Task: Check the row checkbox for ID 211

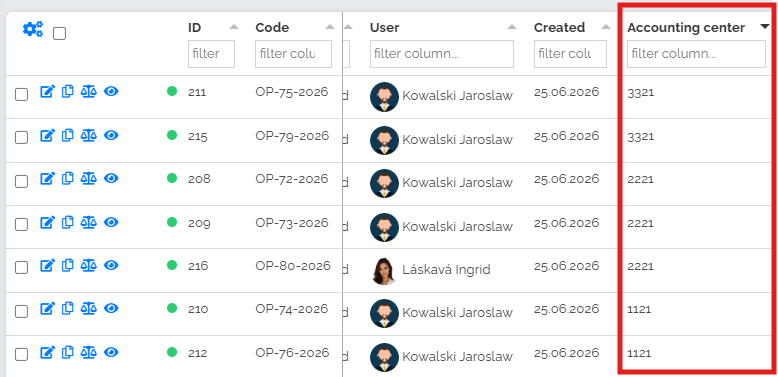Action: pos(21,94)
